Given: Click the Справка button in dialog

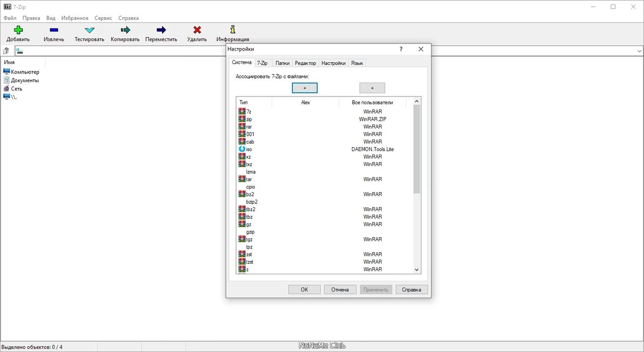Looking at the screenshot, I should 412,290.
